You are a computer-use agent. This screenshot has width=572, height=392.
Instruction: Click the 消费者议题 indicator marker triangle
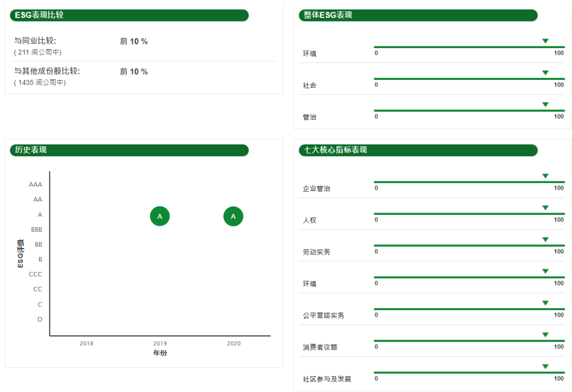tap(544, 334)
